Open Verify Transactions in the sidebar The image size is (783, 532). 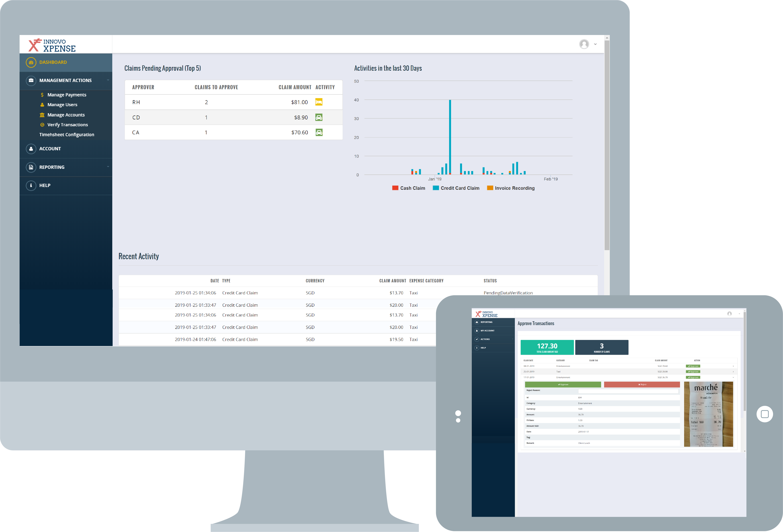(67, 125)
